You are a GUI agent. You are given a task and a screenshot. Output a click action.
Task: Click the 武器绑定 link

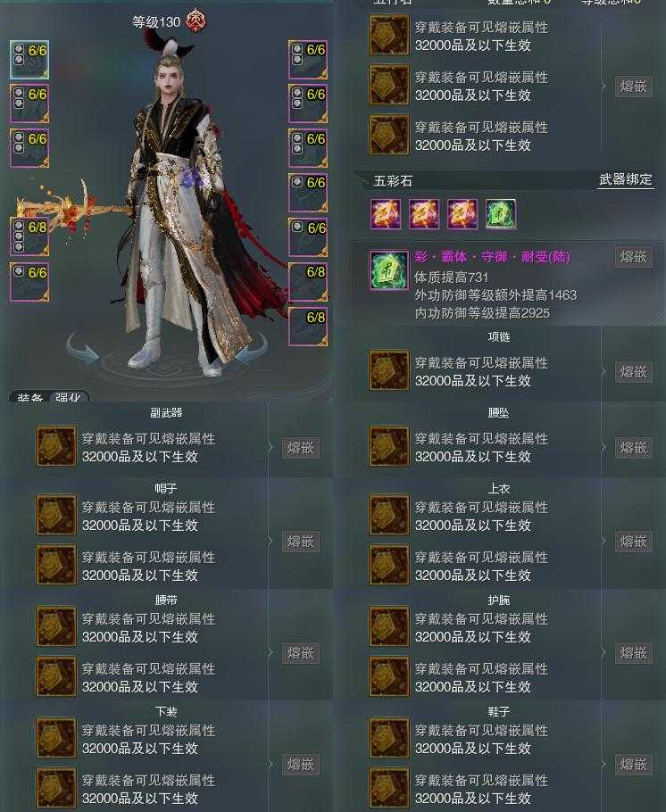pos(625,179)
